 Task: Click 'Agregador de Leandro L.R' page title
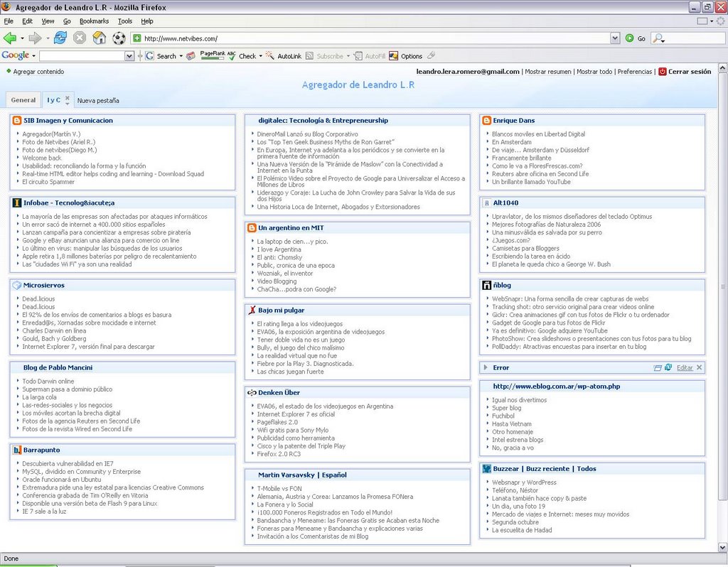(x=358, y=85)
